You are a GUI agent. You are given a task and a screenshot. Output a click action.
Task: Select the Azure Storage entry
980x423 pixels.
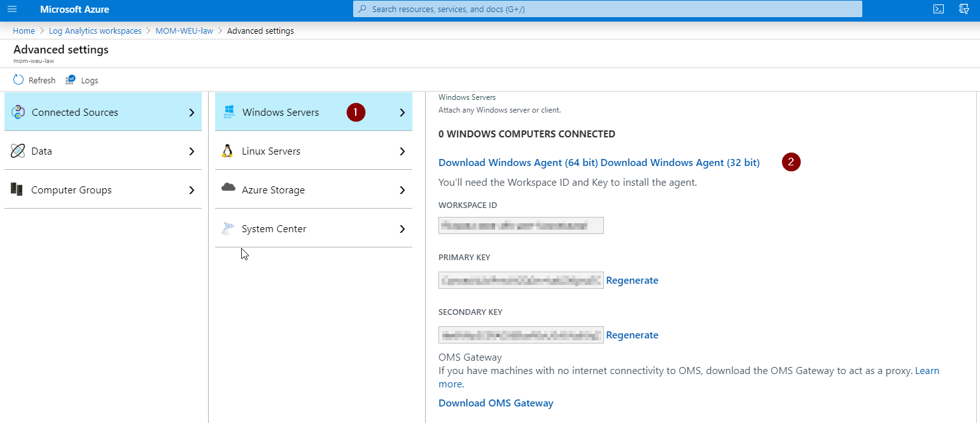(314, 190)
